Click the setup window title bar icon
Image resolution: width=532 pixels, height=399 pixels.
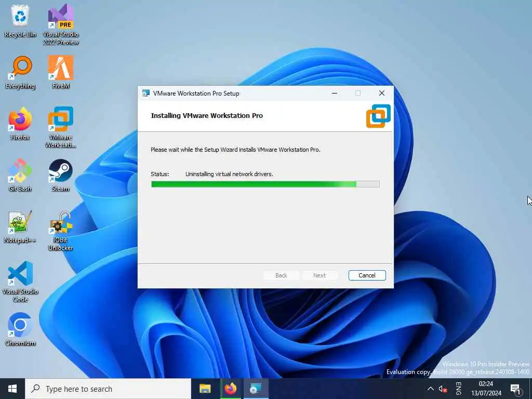click(x=146, y=94)
